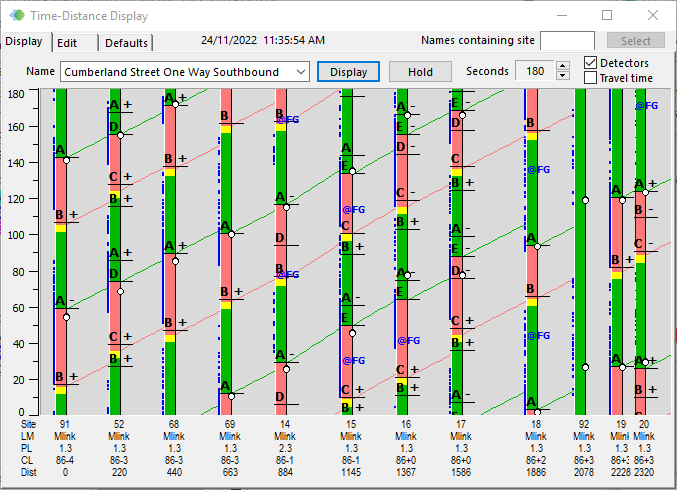Click site 69 label below the chart

pos(230,424)
